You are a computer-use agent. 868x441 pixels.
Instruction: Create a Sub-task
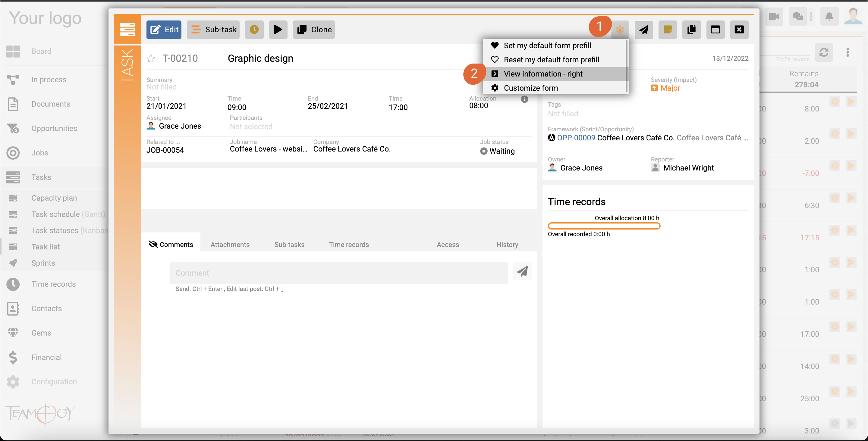coord(213,30)
